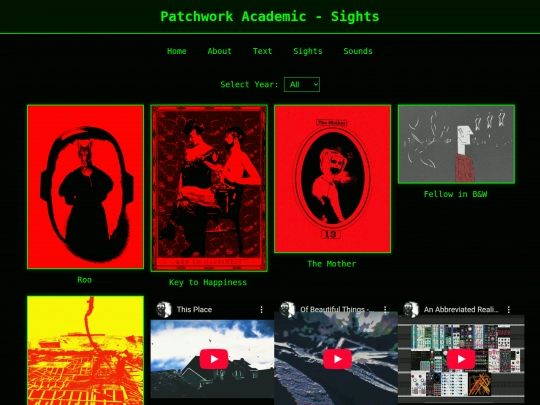Viewport: 540px width, 405px height.
Task: Open more options on Of Beautiful Things video
Action: pyautogui.click(x=385, y=309)
